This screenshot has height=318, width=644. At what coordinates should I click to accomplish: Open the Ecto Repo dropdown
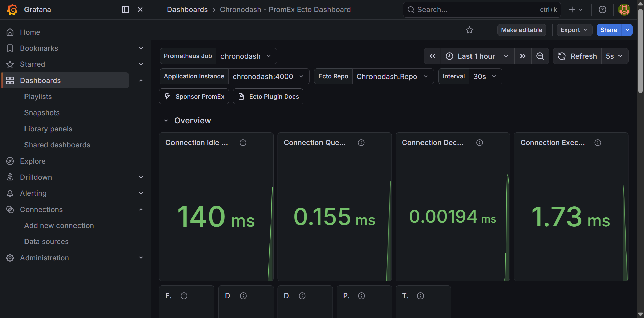pyautogui.click(x=393, y=76)
